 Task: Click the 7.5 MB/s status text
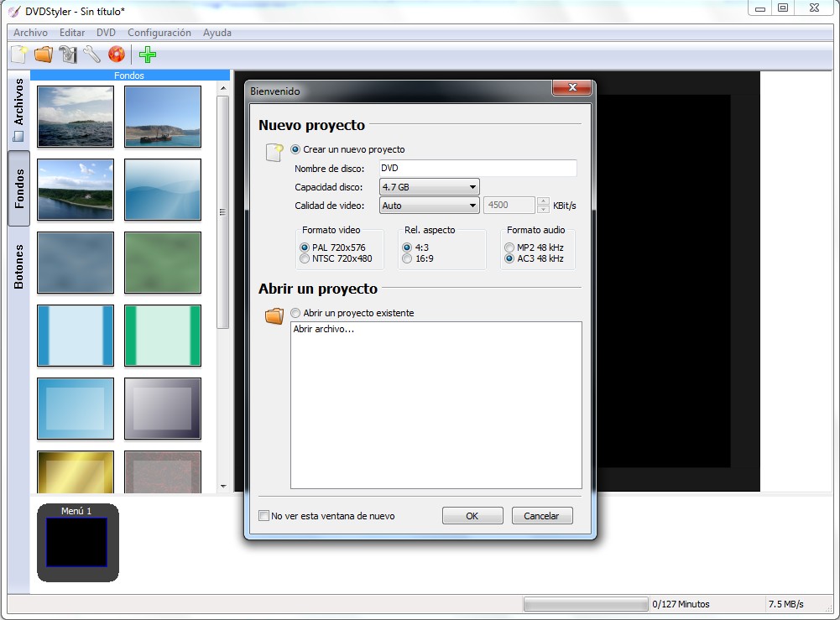[x=786, y=604]
